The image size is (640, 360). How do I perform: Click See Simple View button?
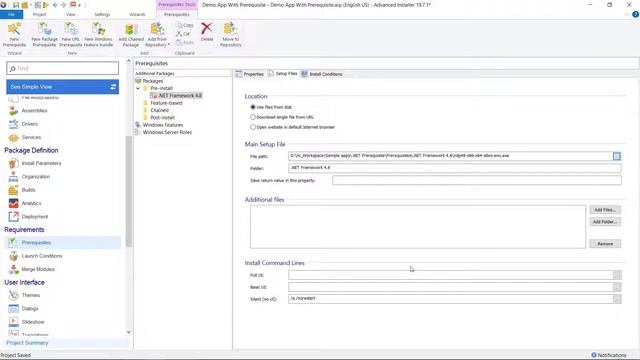62,87
